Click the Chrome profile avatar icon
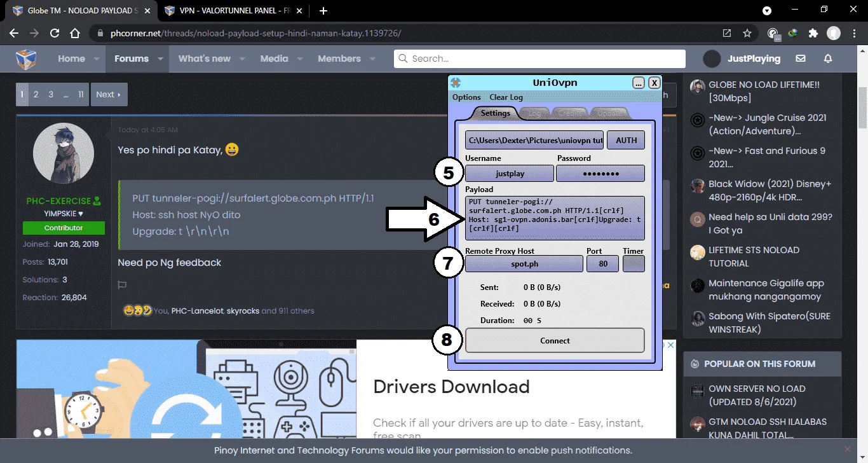The width and height of the screenshot is (868, 463). 834,33
